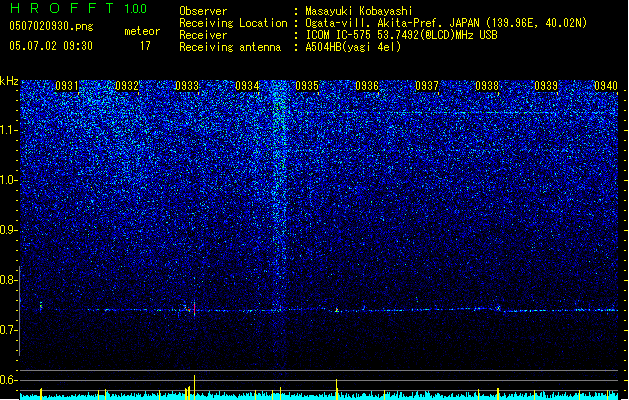629x400 pixels.
Task: Click the 0.8 kHz frequency axis label
Action: [8, 280]
